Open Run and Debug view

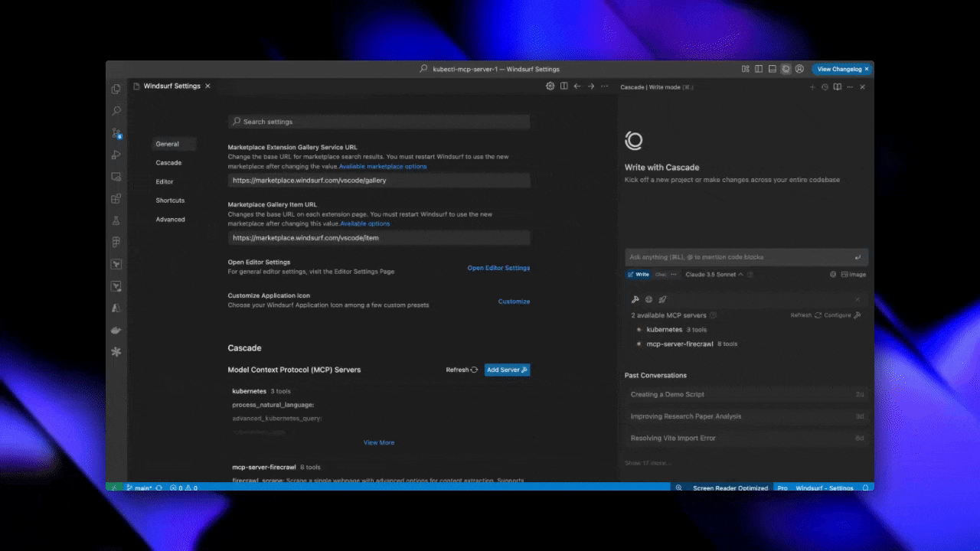pyautogui.click(x=116, y=155)
